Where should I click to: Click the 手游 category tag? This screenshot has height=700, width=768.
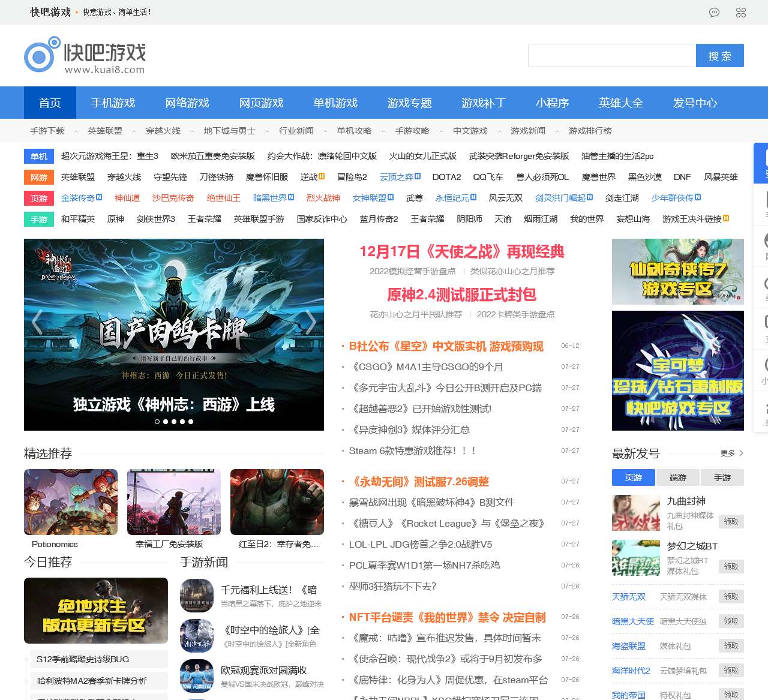(x=39, y=219)
